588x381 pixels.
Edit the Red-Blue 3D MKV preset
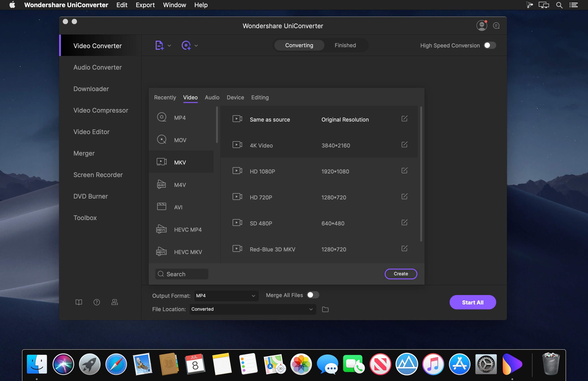click(x=404, y=249)
